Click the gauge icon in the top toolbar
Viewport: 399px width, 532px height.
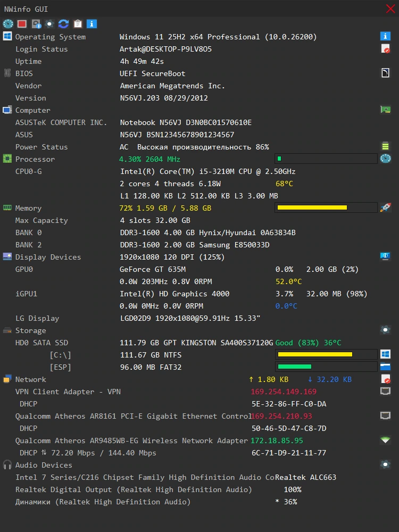[8, 24]
